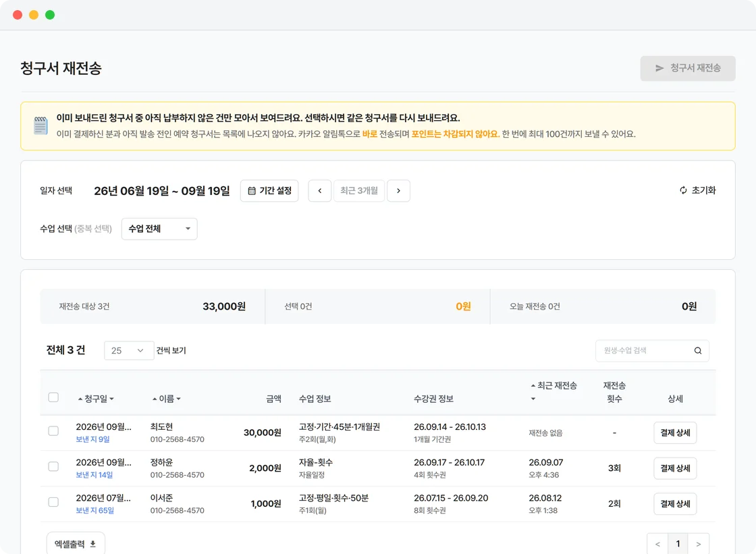
Task: Click the 전체 3 건 count text
Action: pyautogui.click(x=65, y=350)
